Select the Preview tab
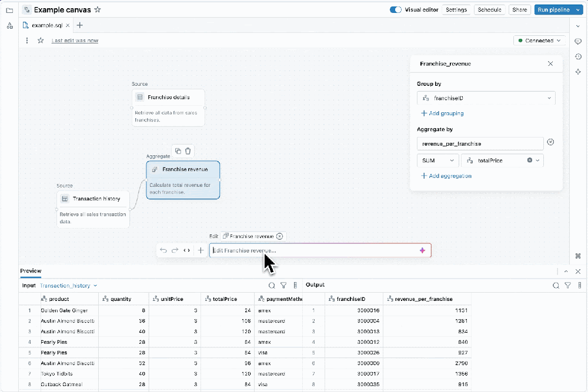The image size is (588, 392). (x=31, y=271)
